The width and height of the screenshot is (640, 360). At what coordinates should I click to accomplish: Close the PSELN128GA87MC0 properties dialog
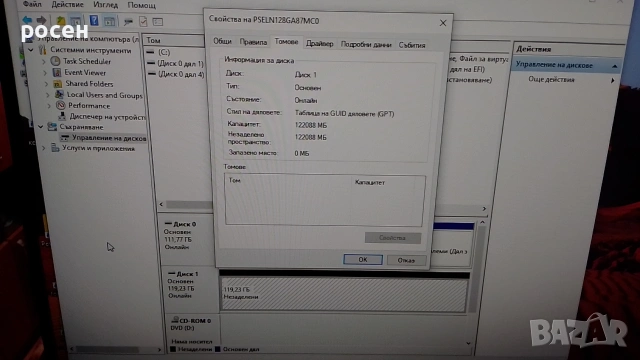coord(443,23)
